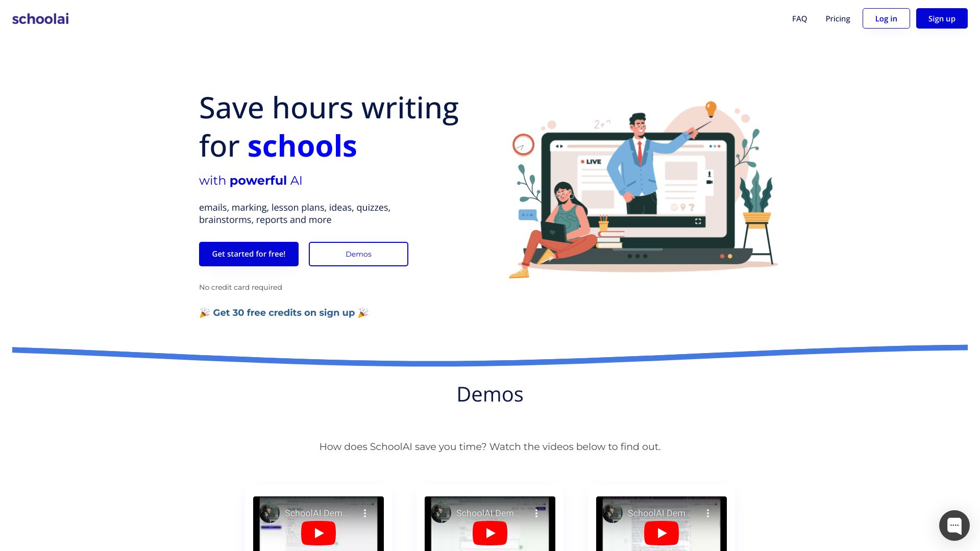Click the Log in button
The width and height of the screenshot is (980, 551).
(886, 18)
